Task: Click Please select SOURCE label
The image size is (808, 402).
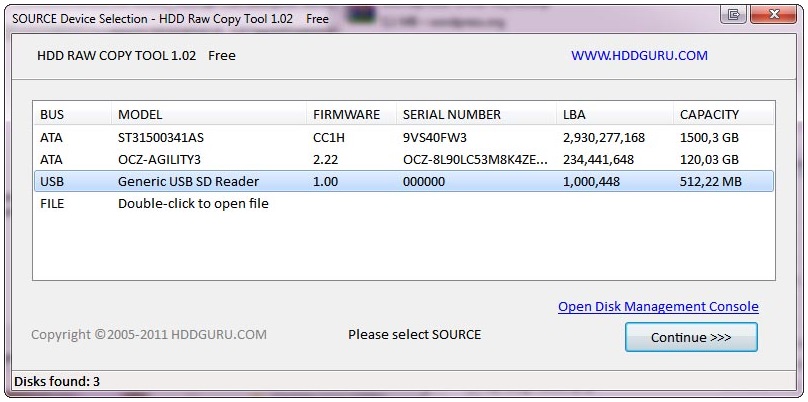Action: [414, 334]
